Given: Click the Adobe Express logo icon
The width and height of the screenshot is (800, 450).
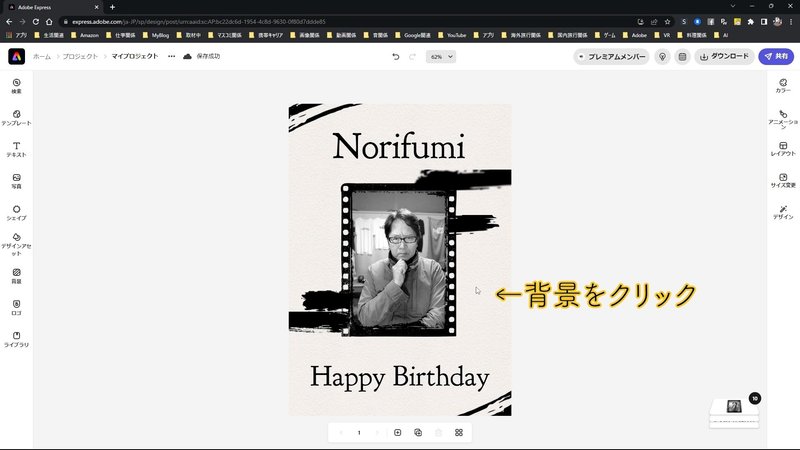Looking at the screenshot, I should point(16,56).
